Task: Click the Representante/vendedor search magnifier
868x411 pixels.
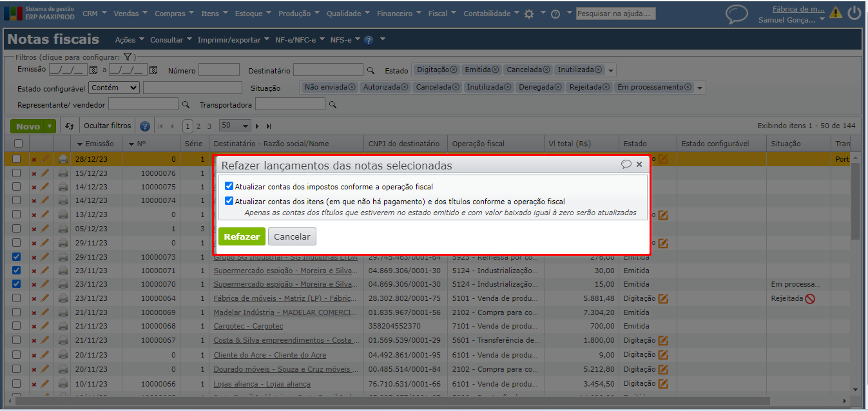Action: 186,104
